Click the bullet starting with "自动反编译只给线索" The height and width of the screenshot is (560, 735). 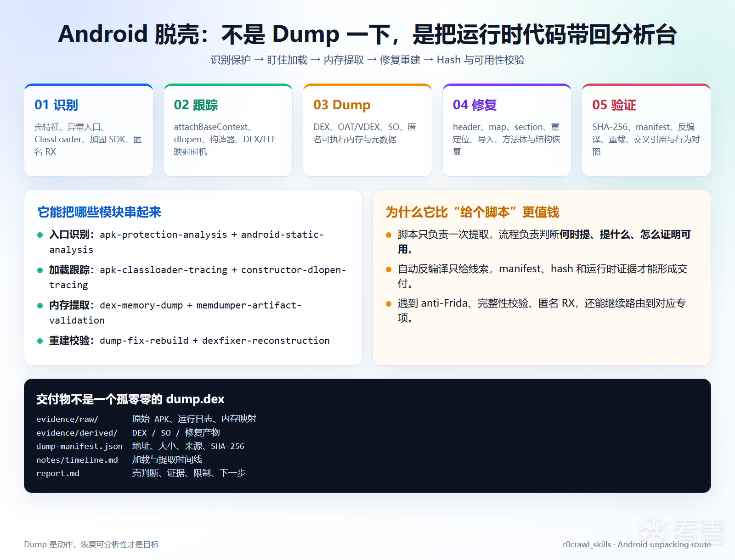pos(543,276)
